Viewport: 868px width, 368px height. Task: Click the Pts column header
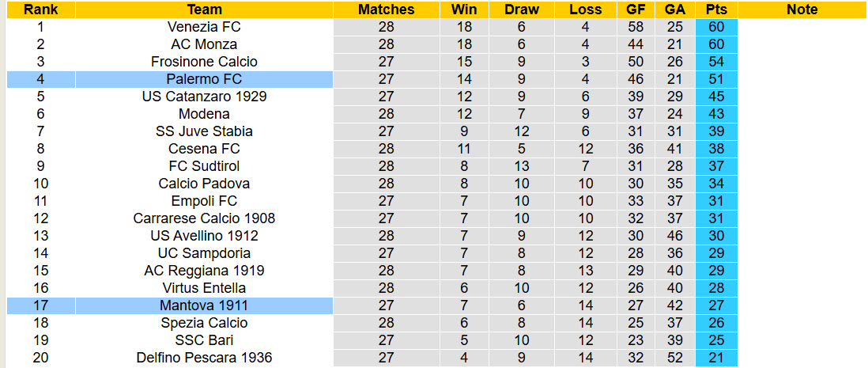coord(716,9)
